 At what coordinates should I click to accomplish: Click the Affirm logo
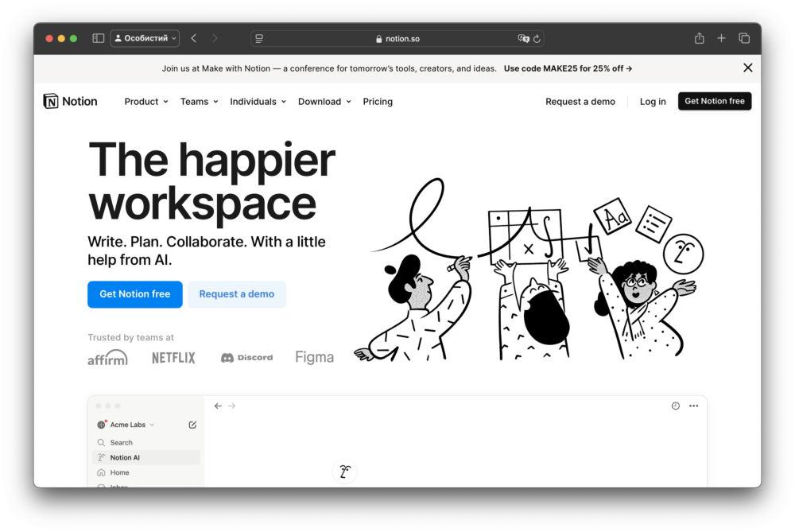pos(107,358)
